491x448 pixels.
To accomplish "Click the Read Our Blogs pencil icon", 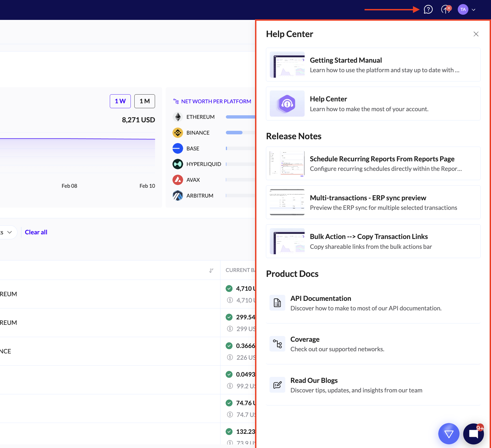I will tap(277, 385).
